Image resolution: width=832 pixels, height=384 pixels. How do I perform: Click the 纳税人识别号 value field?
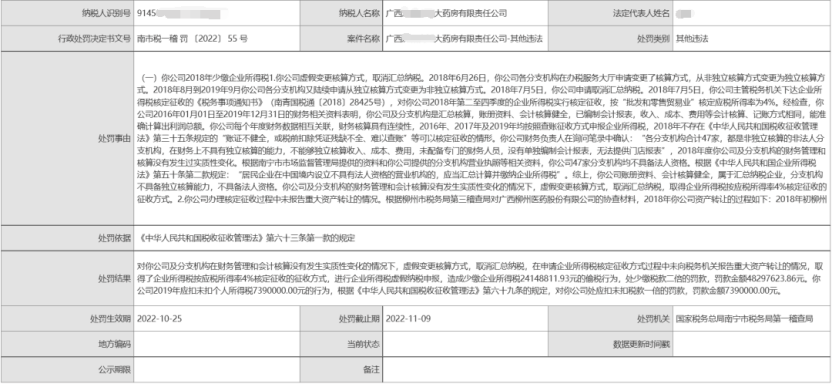coord(216,13)
